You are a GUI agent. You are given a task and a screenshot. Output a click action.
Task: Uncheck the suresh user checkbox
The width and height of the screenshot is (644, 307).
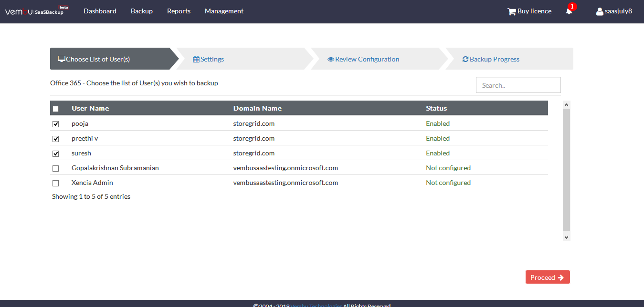55,153
